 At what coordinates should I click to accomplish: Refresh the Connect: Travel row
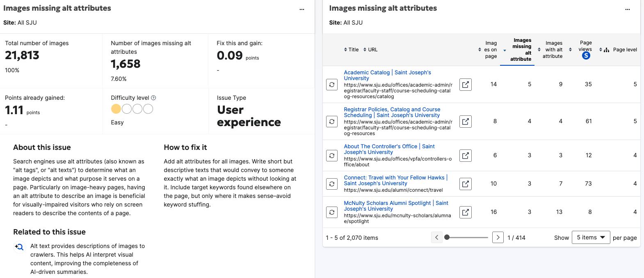(x=332, y=184)
